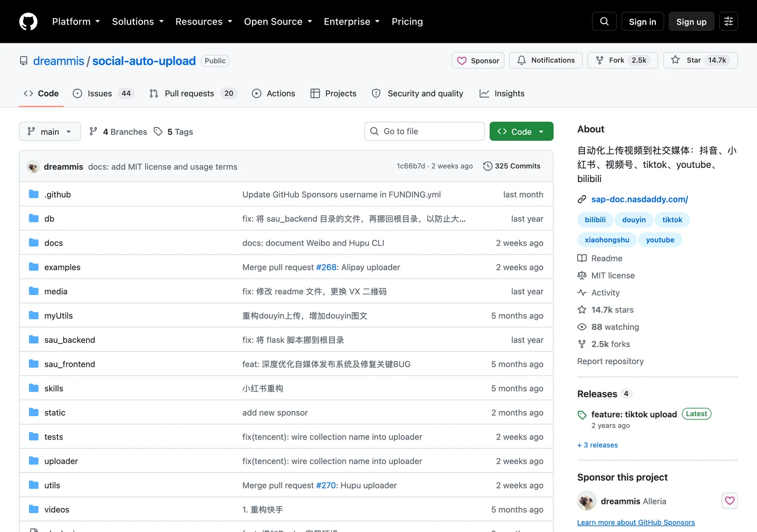This screenshot has height=532, width=757.
Task: Click the book icon next to Readme
Action: coord(582,258)
